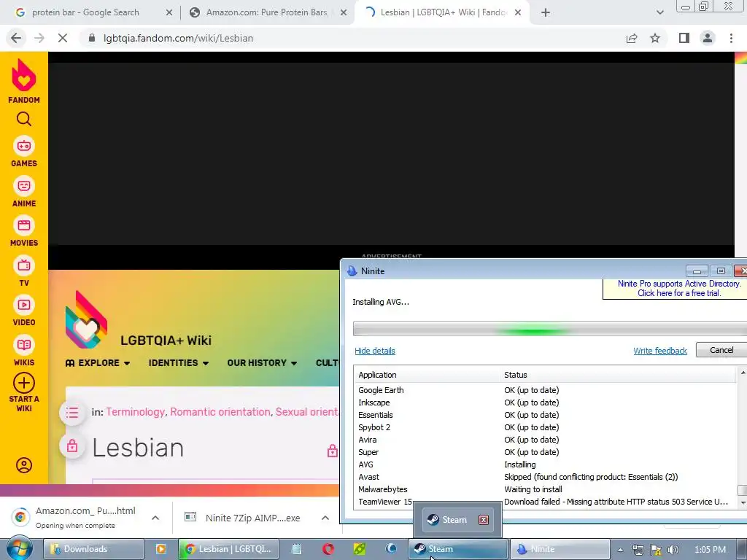Image resolution: width=747 pixels, height=560 pixels.
Task: Open the Action Center flag tray icon
Action: pyautogui.click(x=656, y=550)
